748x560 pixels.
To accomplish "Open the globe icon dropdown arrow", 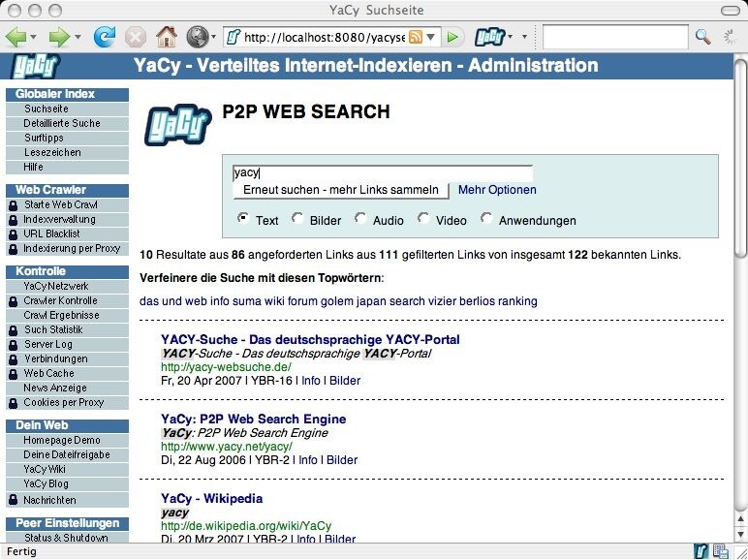I will [213, 37].
